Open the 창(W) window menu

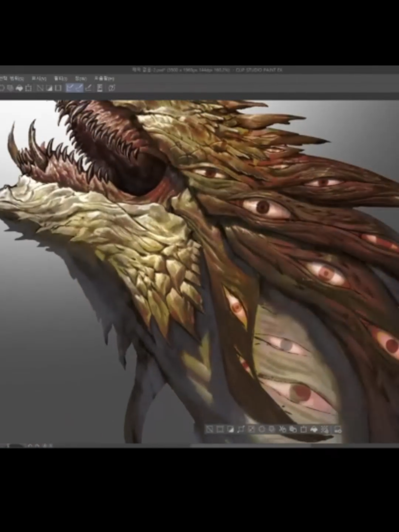(81, 79)
